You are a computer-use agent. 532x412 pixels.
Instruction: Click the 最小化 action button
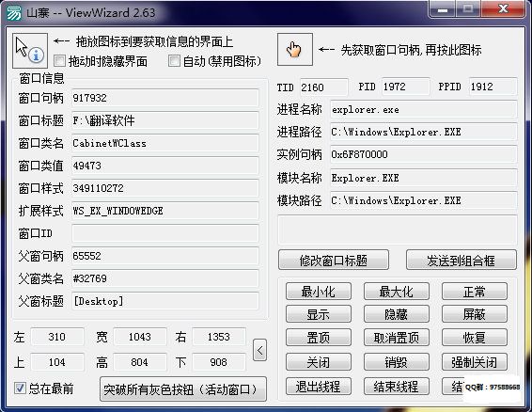(x=319, y=292)
